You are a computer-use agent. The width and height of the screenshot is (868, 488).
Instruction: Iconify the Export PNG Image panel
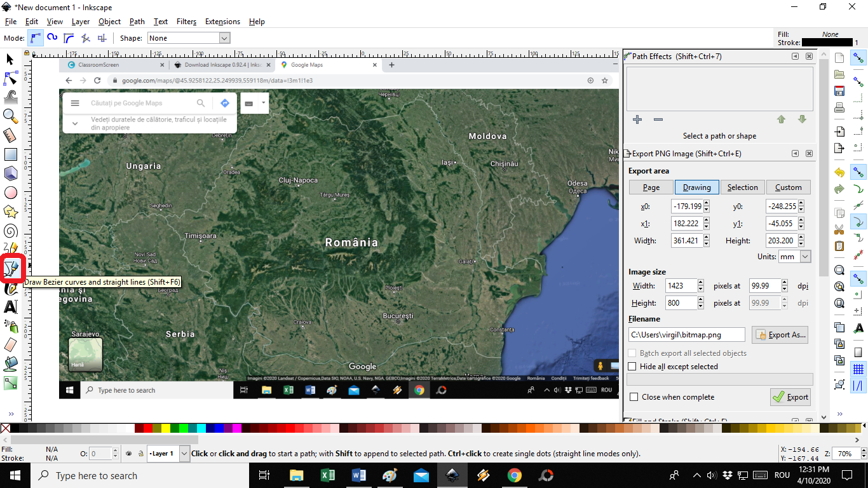point(795,154)
